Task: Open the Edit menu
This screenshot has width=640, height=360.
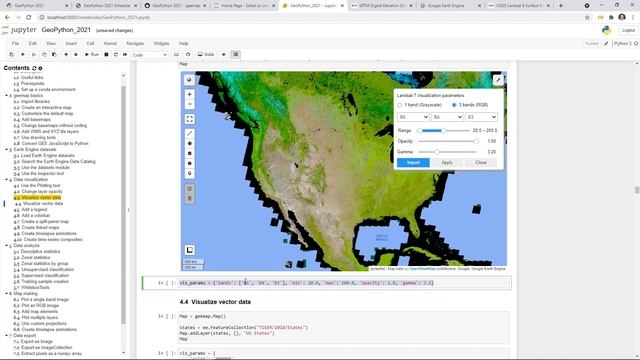Action: pos(33,43)
